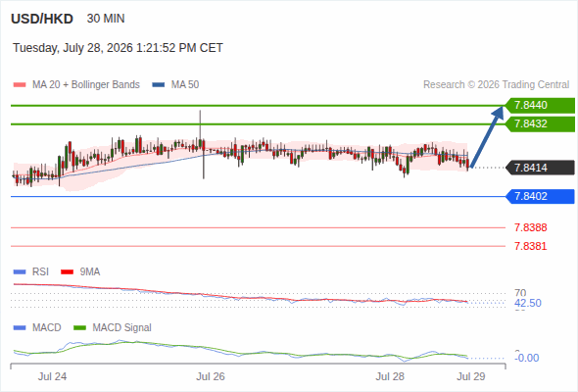Screen dimensions: 578x392
Task: Click the 30 MIN timeframe label
Action: click(106, 19)
